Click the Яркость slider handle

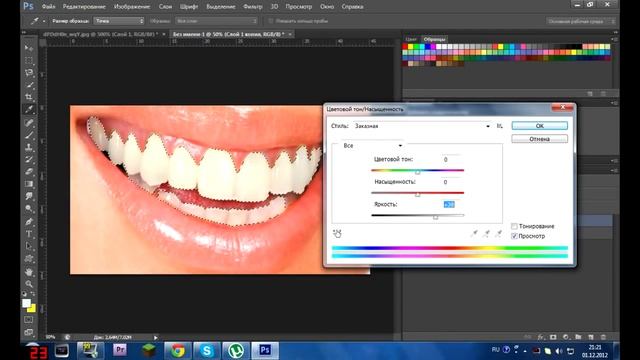click(436, 217)
